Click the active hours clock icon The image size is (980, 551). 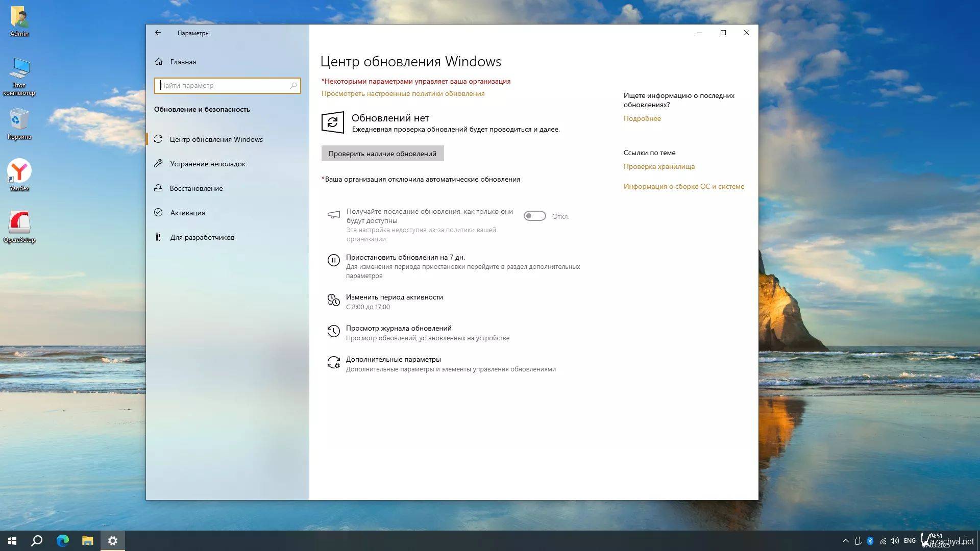coord(333,300)
